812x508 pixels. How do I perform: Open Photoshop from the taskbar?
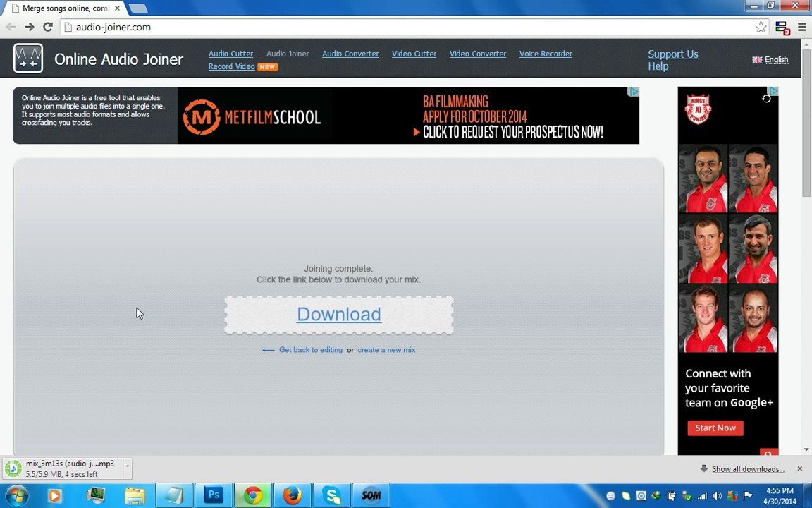(213, 495)
